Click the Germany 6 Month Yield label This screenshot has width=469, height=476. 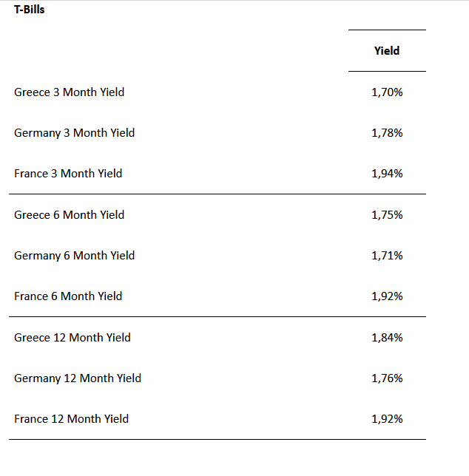tap(74, 256)
